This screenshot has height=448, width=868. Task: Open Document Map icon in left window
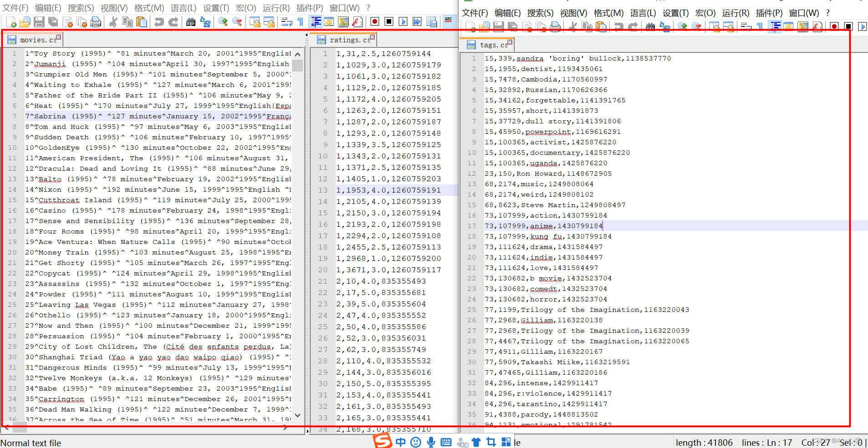[x=343, y=22]
